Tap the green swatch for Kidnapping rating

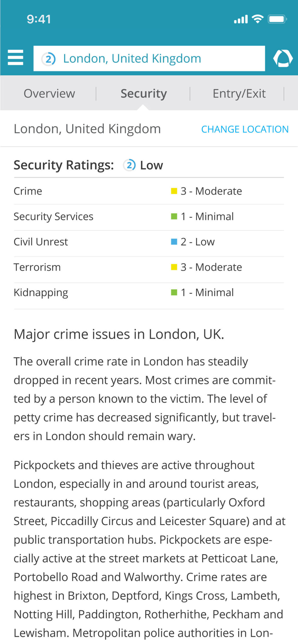point(174,293)
